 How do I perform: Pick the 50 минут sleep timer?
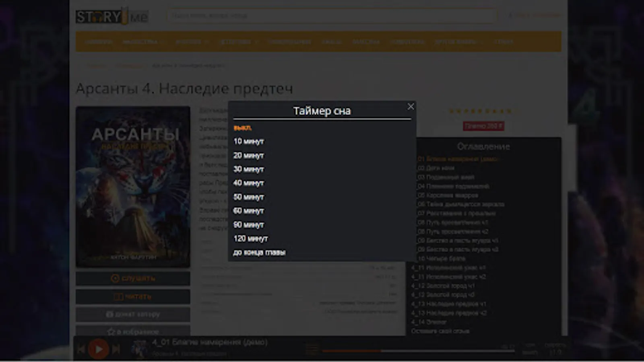249,197
